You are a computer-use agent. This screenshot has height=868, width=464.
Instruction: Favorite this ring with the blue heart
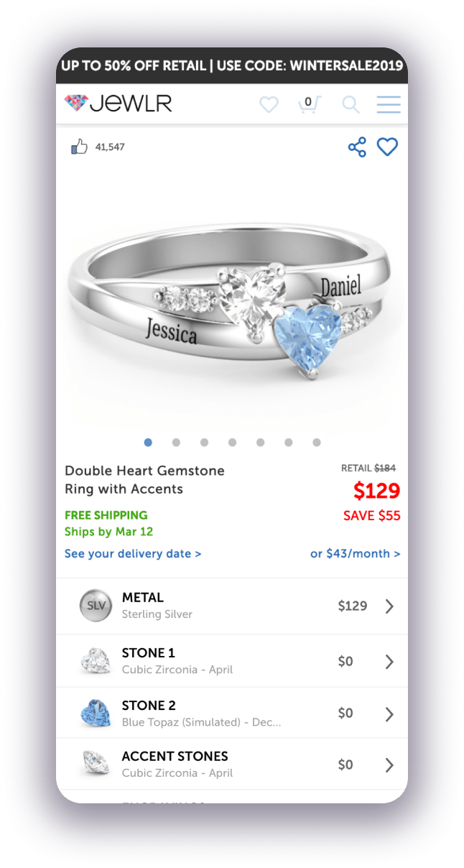(388, 147)
